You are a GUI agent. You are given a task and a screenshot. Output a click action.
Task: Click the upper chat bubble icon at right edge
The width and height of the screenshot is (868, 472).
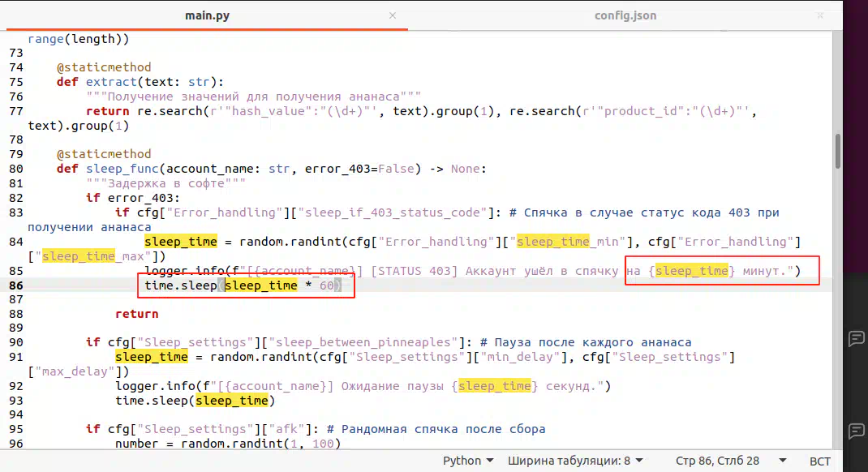pyautogui.click(x=856, y=338)
